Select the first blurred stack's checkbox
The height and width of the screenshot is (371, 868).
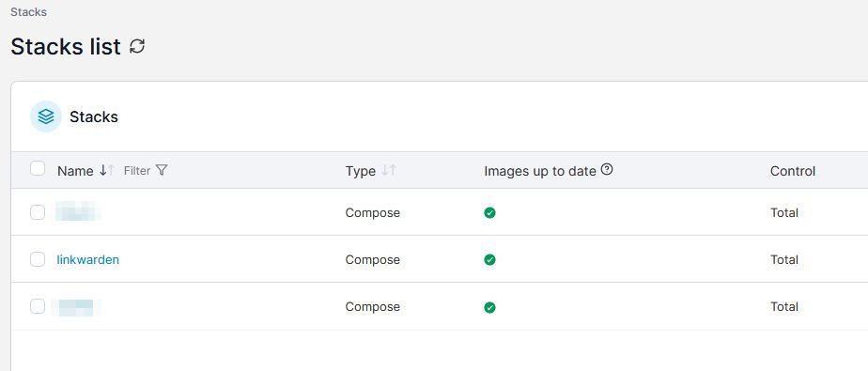37,212
